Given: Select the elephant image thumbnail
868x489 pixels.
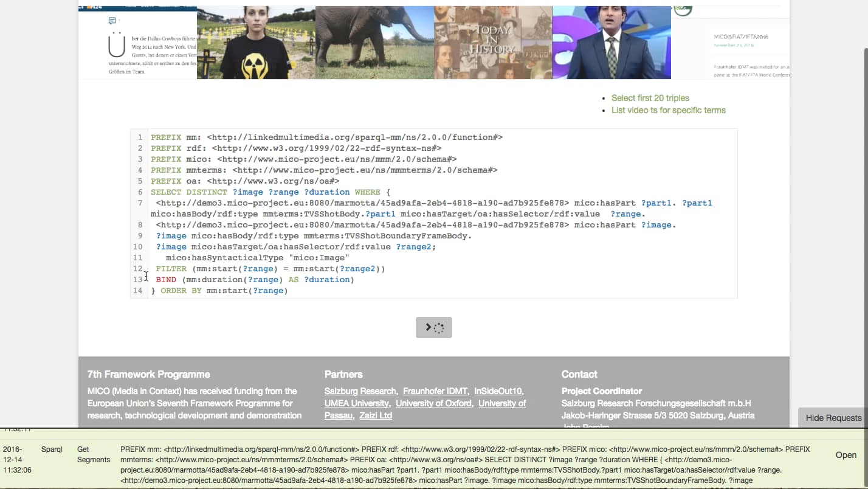Looking at the screenshot, I should point(374,43).
